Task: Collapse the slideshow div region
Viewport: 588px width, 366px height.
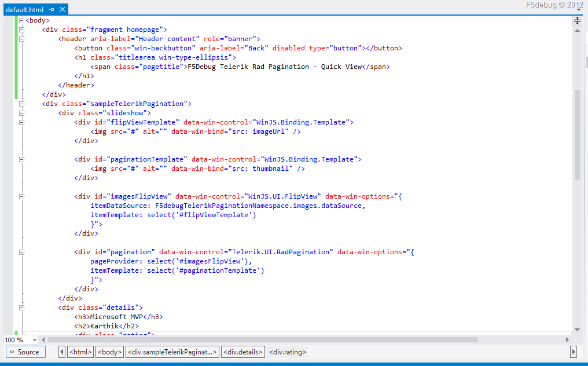Action: pos(21,114)
